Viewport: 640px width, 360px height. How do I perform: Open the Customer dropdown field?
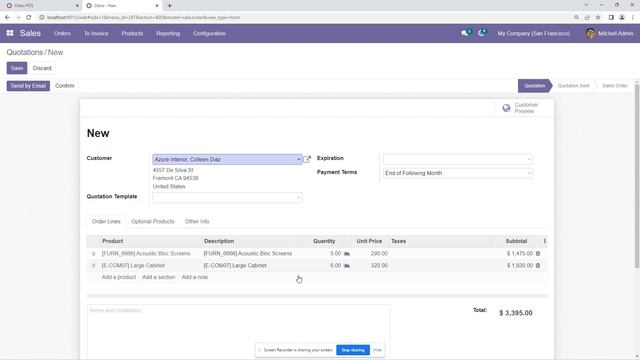(227, 159)
